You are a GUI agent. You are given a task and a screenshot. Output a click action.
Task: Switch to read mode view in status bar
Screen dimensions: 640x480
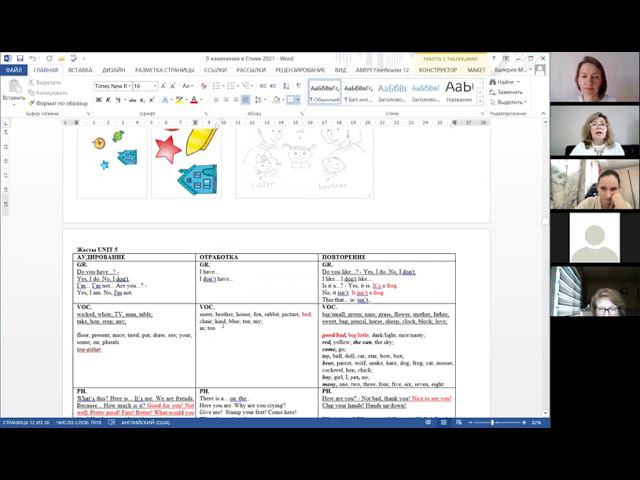428,422
